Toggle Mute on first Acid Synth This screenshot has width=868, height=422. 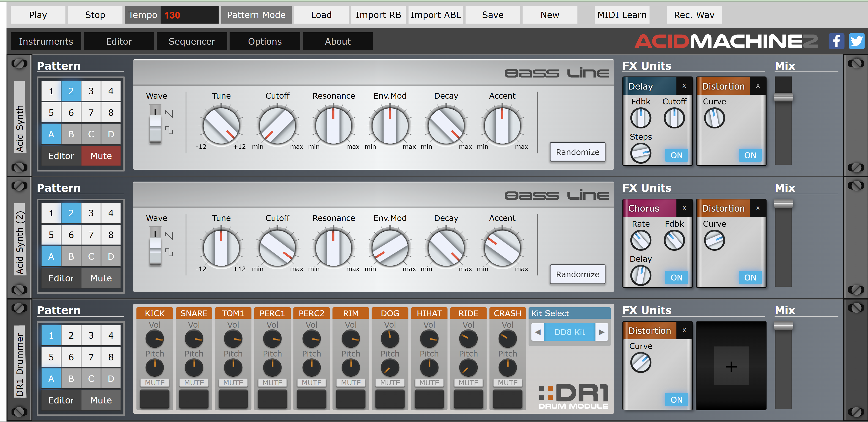pyautogui.click(x=101, y=156)
